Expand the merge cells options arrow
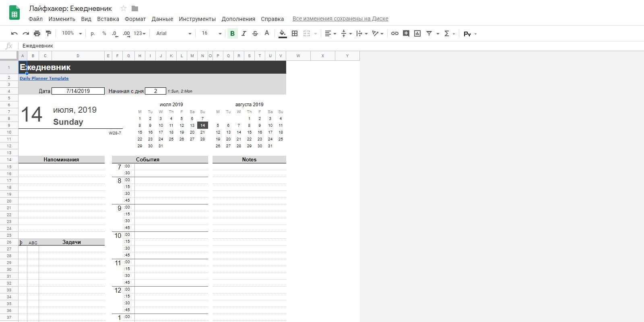The image size is (644, 322). coord(316,34)
